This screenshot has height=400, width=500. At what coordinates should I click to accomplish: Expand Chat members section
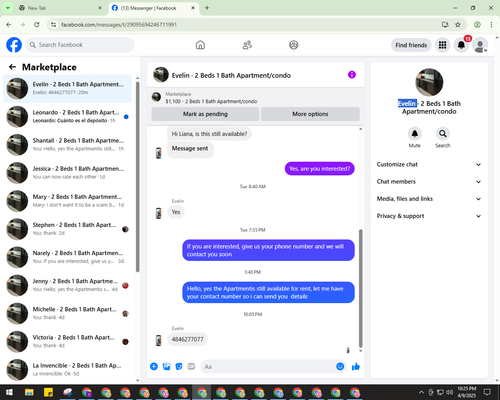429,182
